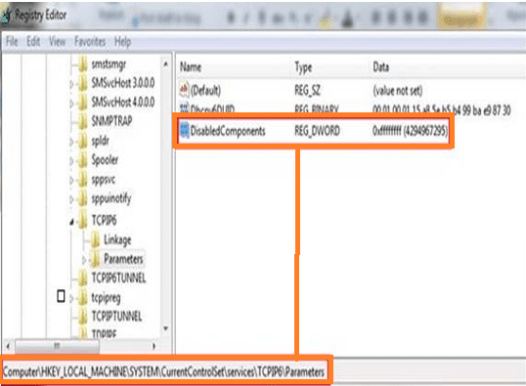Viewport: 526px width, 386px height.
Task: Sort values by the Type column header
Action: (303, 67)
